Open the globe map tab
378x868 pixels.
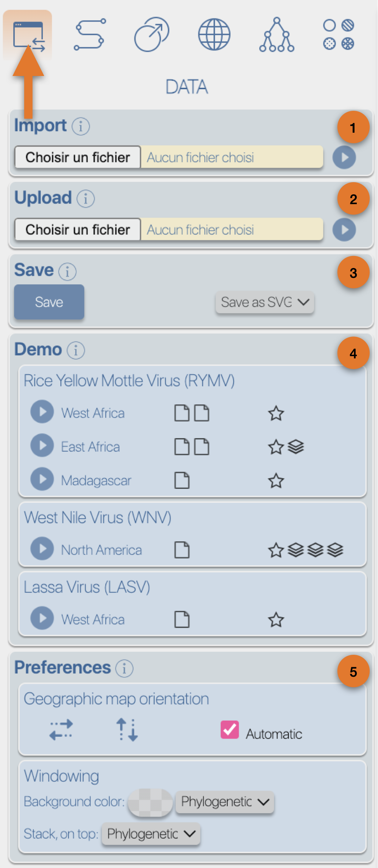point(214,35)
